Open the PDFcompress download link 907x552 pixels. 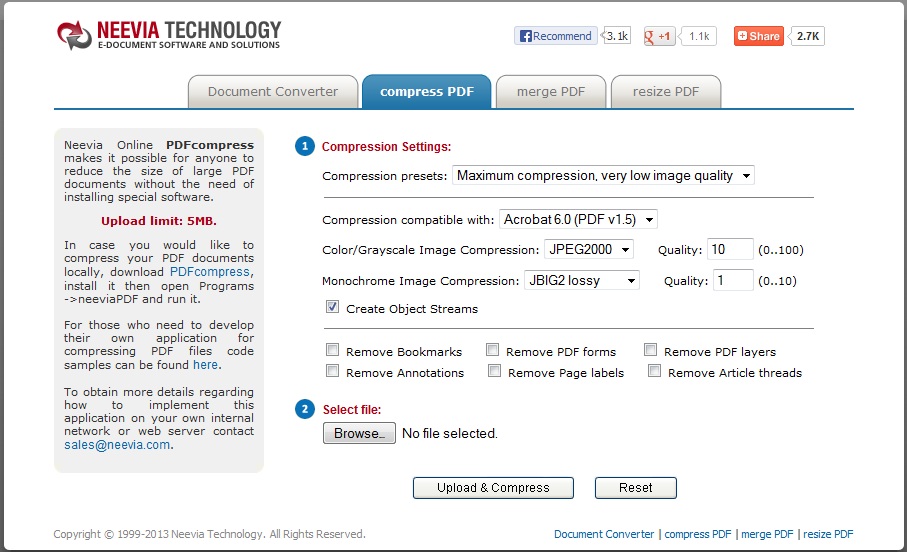tap(210, 271)
